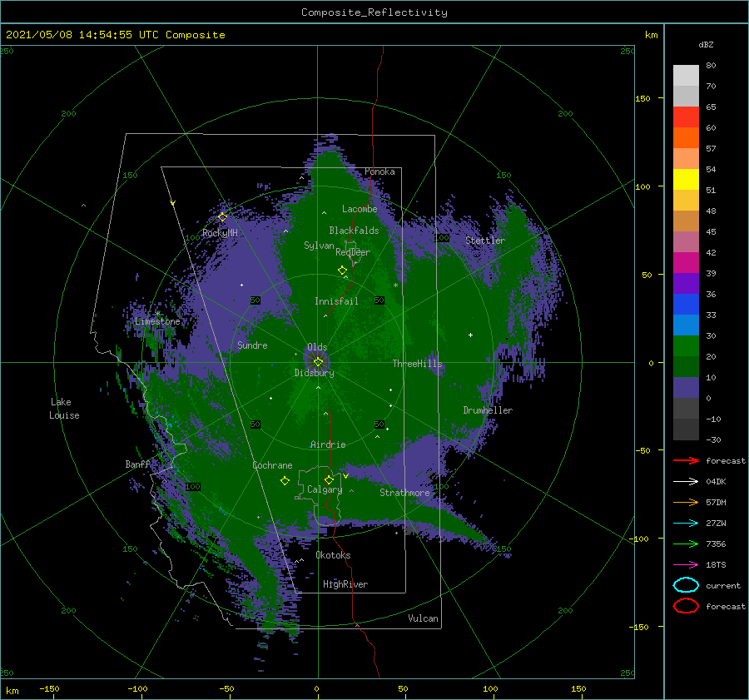
Task: Click the Okotoks label
Action: coord(333,555)
